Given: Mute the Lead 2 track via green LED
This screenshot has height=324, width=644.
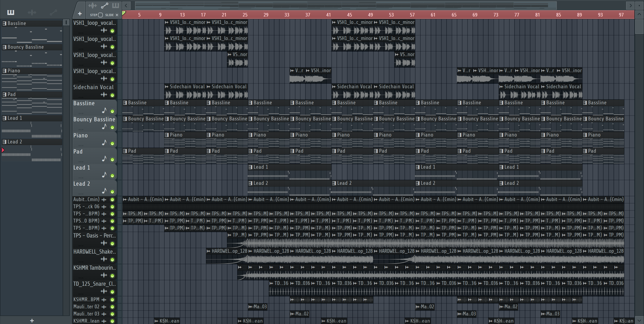Looking at the screenshot, I should tap(112, 192).
